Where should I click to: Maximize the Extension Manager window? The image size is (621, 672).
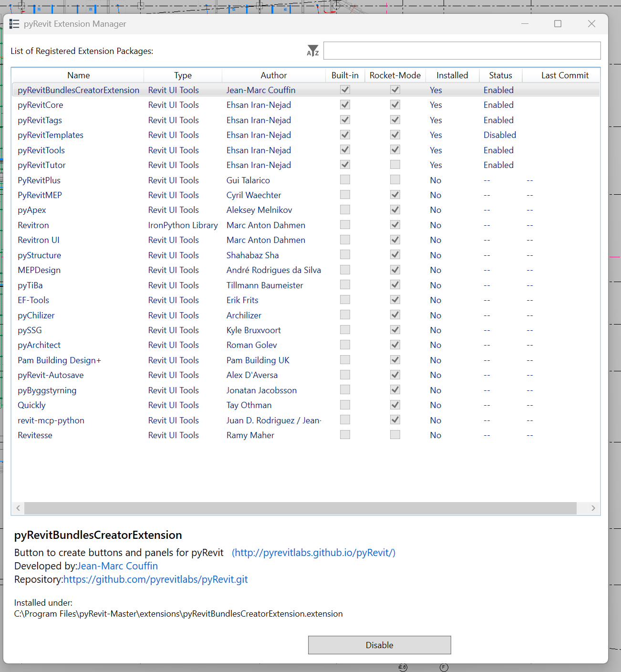(x=558, y=24)
